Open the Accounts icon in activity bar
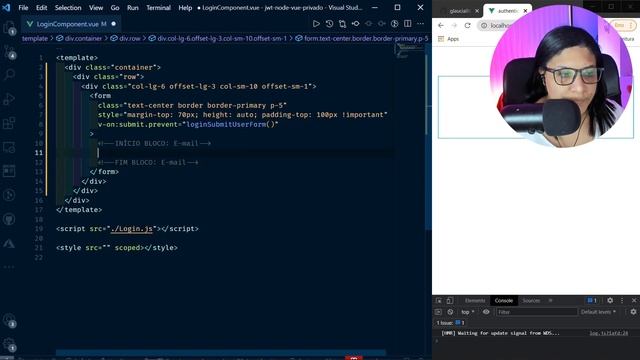The height and width of the screenshot is (360, 640). [x=9, y=320]
